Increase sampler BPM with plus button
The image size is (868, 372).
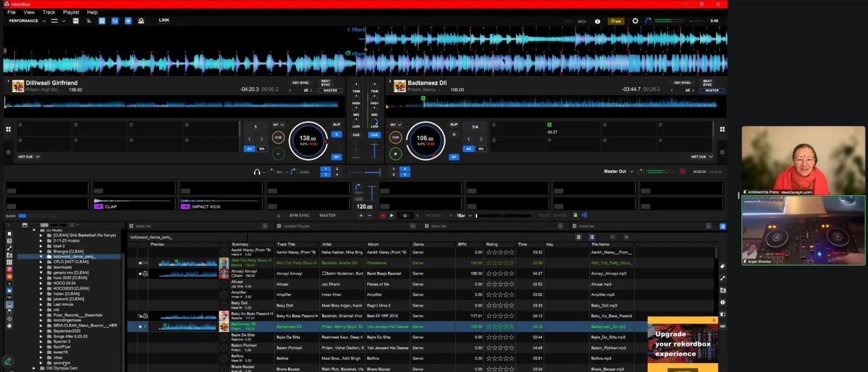pos(361,216)
